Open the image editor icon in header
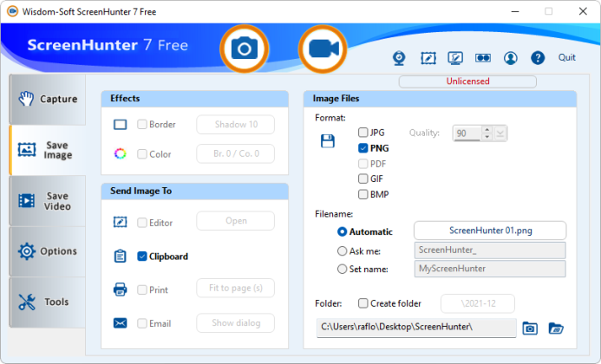The height and width of the screenshot is (364, 601). click(x=428, y=58)
